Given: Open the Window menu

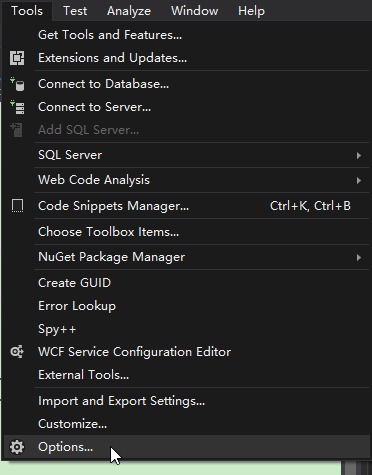Looking at the screenshot, I should pyautogui.click(x=195, y=11).
